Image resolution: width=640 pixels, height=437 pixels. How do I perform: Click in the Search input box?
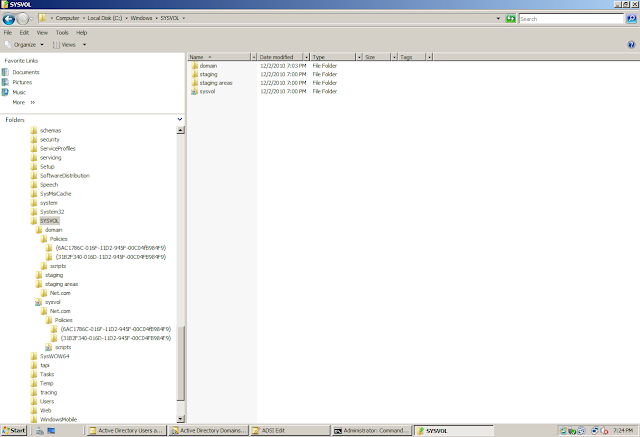(x=571, y=19)
